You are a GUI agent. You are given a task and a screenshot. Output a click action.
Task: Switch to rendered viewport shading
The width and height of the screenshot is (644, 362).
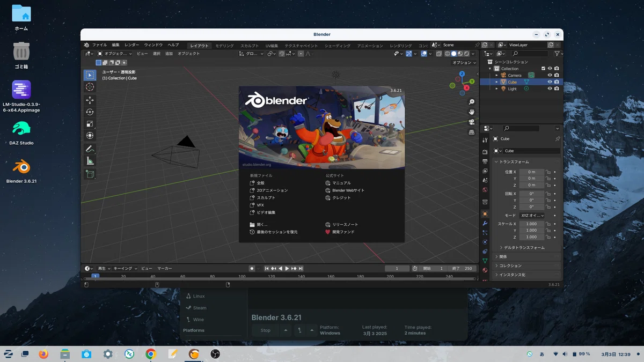pos(466,54)
